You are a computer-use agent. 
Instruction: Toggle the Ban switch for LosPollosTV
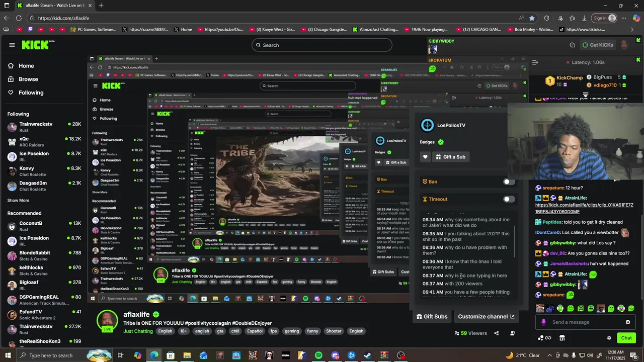509,182
